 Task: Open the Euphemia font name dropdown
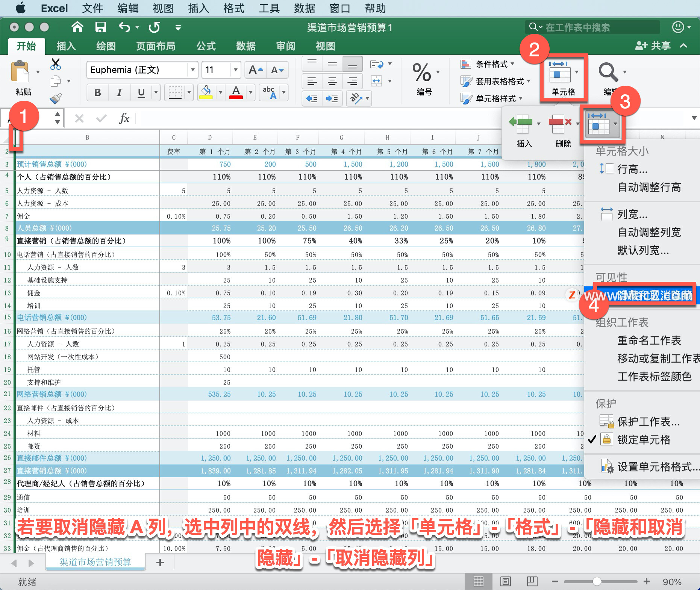pos(192,70)
